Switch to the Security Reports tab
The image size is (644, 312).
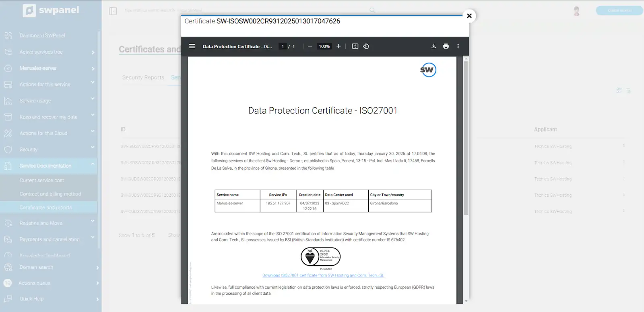click(143, 77)
